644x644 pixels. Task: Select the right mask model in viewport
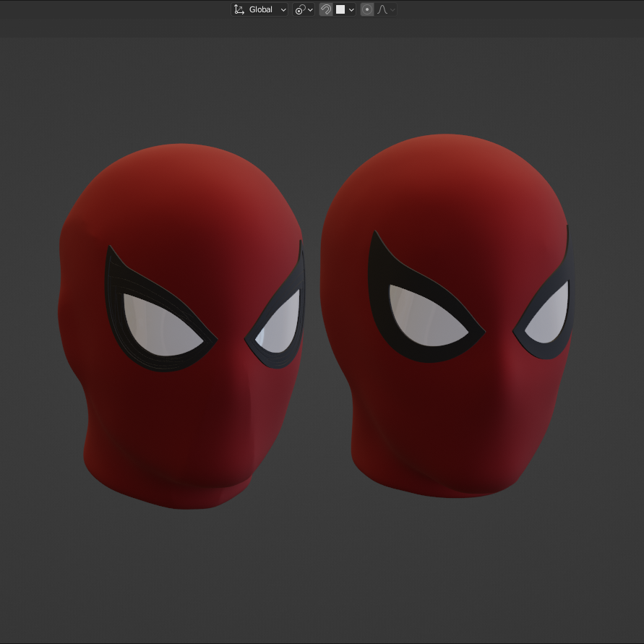[x=447, y=315]
